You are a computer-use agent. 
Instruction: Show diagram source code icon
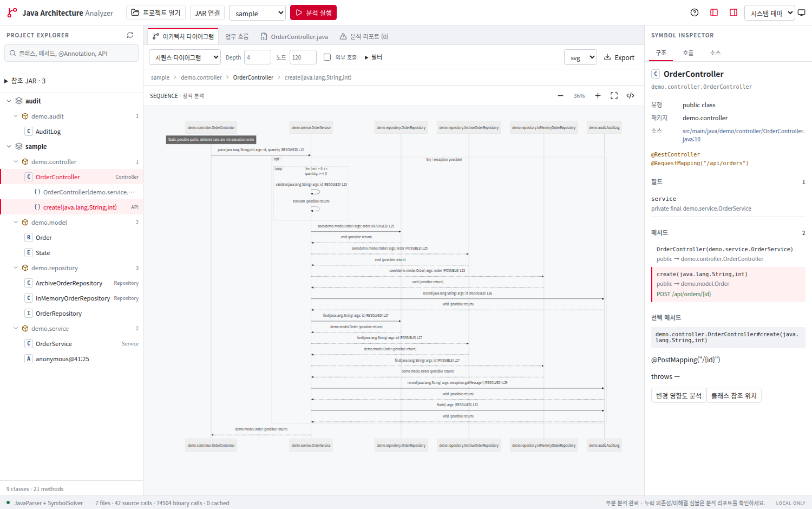[630, 96]
